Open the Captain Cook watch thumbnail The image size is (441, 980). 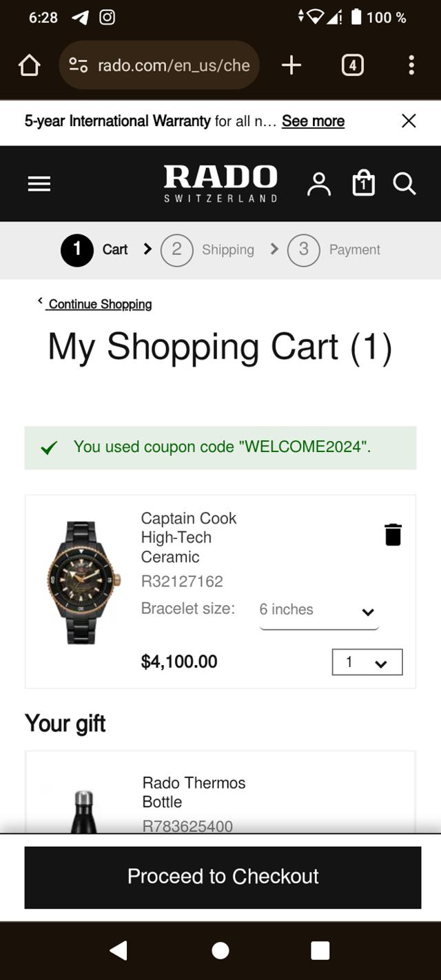(x=83, y=582)
